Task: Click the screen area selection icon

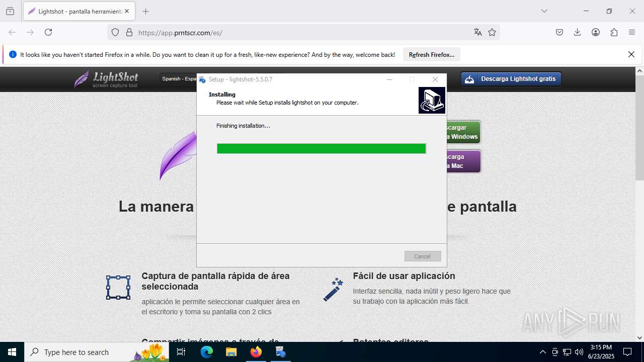Action: tap(118, 288)
